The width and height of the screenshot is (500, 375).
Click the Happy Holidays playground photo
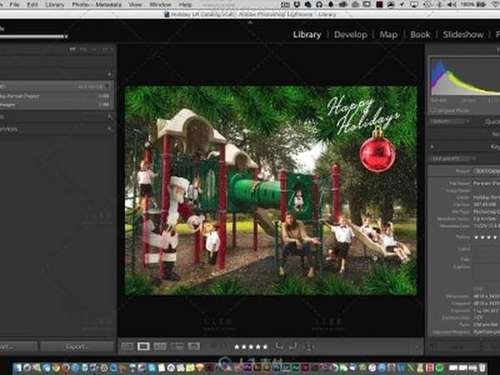tap(271, 190)
